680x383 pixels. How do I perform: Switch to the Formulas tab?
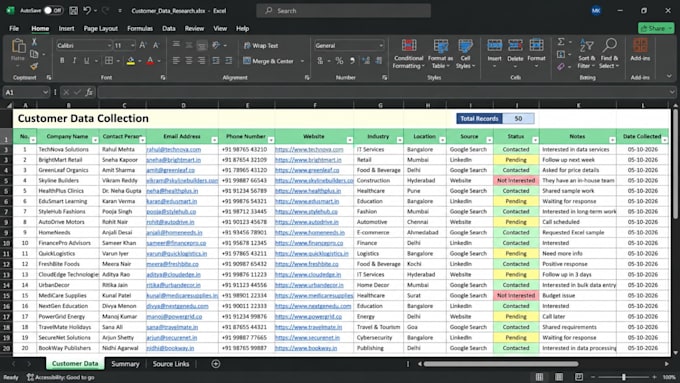[140, 28]
